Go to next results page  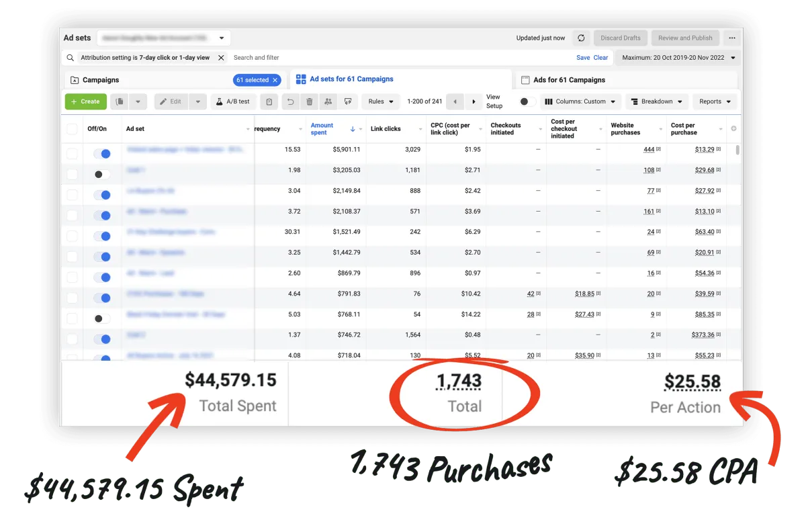pyautogui.click(x=474, y=101)
